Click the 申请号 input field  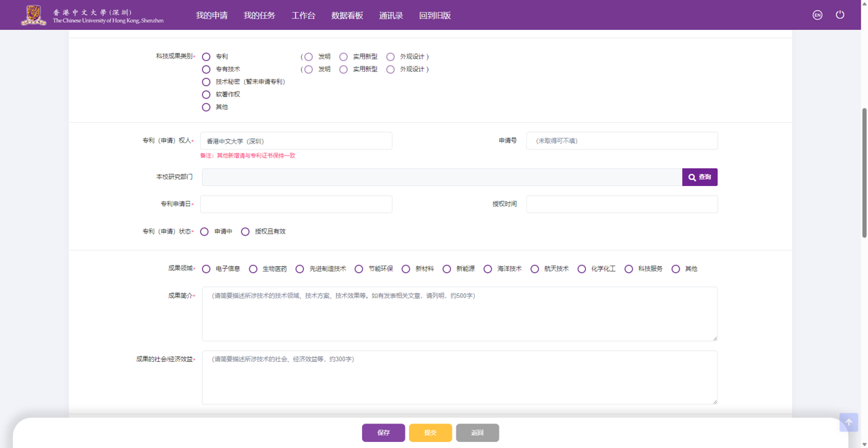tap(621, 141)
